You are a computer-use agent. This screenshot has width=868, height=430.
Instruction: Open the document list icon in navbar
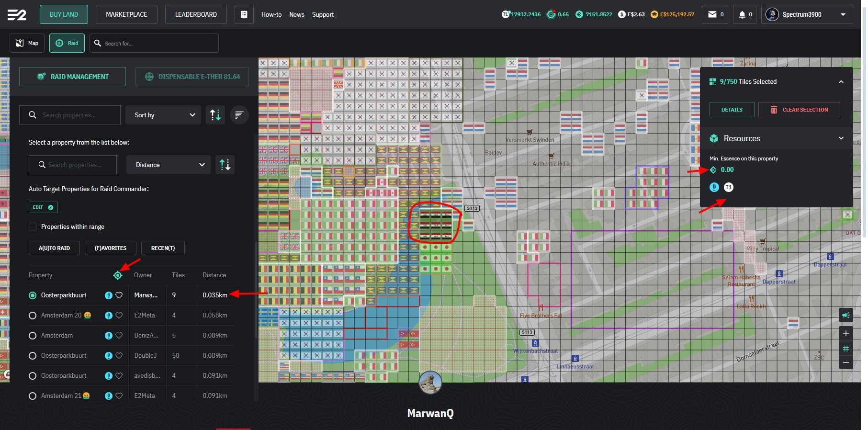coord(244,14)
